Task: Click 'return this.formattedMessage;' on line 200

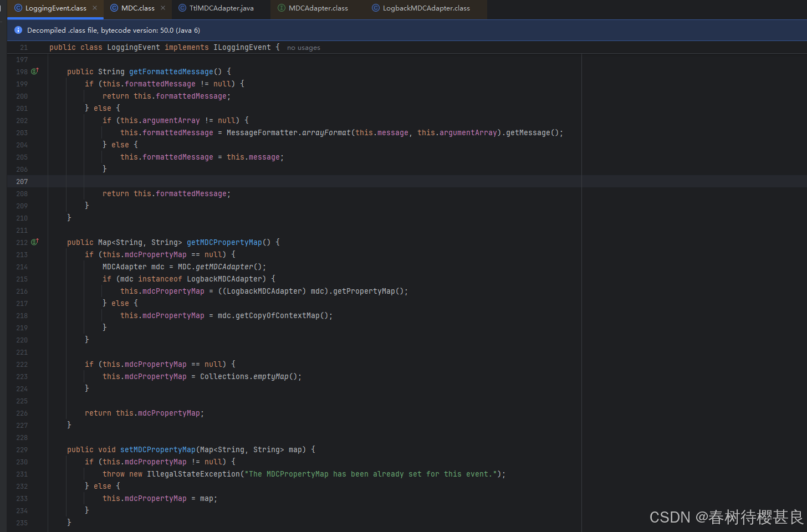Action: tap(167, 96)
